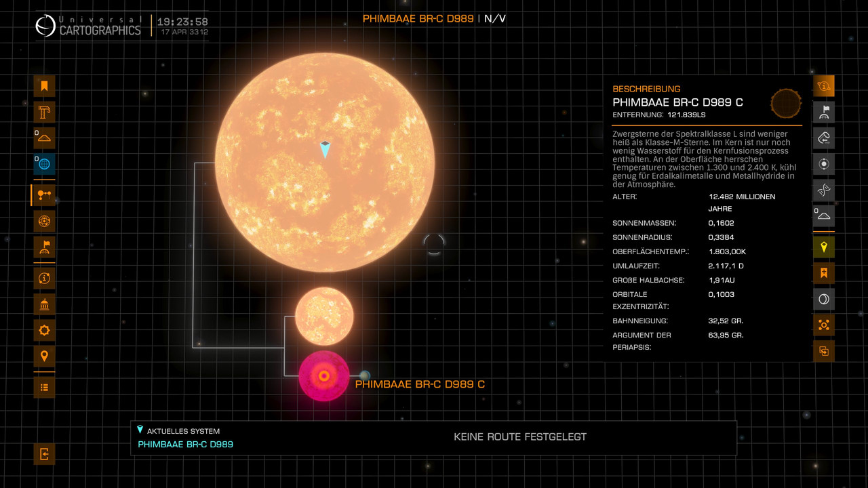Click the UMLAUFZEIT: label
Viewport: 868px width, 488px height.
[x=636, y=266]
